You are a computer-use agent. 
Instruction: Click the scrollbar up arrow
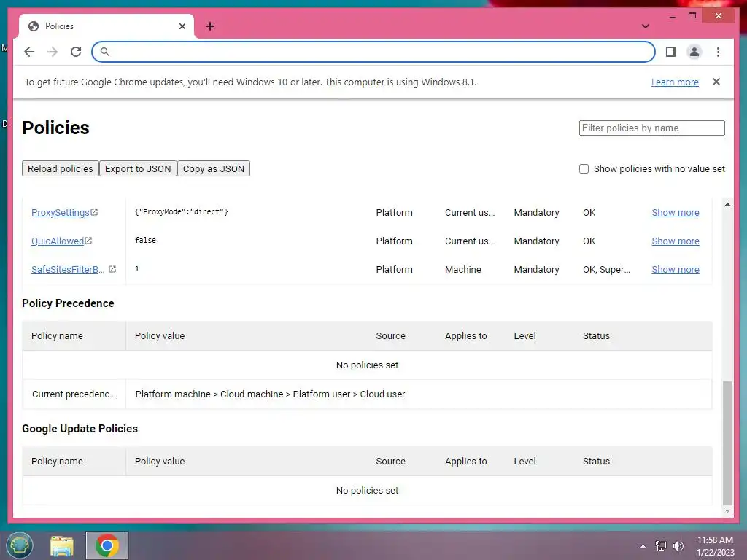click(x=727, y=204)
